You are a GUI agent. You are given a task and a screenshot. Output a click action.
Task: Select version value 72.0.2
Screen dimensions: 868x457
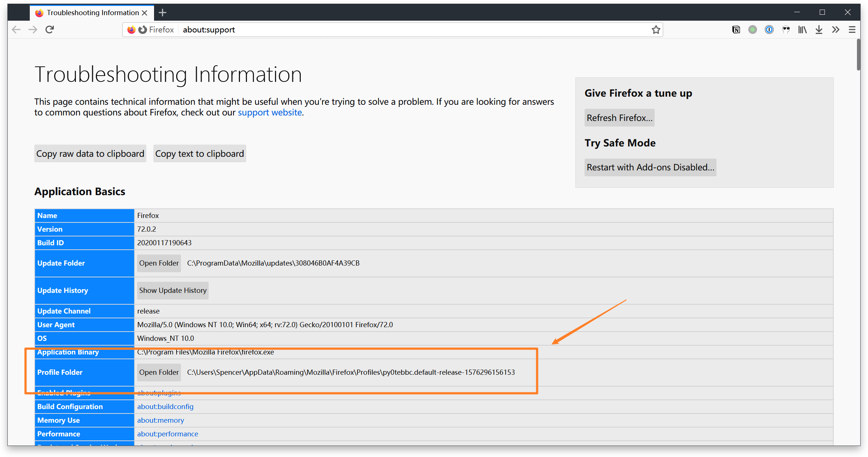[147, 229]
